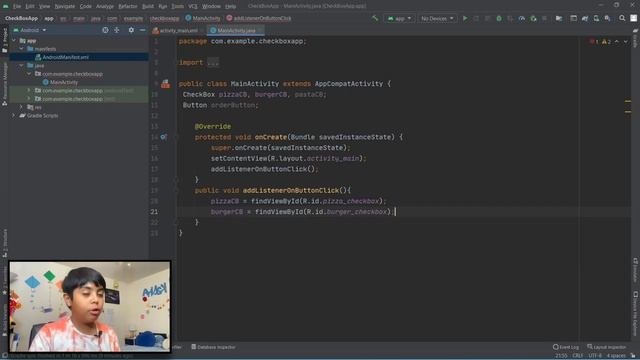Viewport: 640px width, 360px height.
Task: Collapse the manifests folder
Action: [x=21, y=49]
